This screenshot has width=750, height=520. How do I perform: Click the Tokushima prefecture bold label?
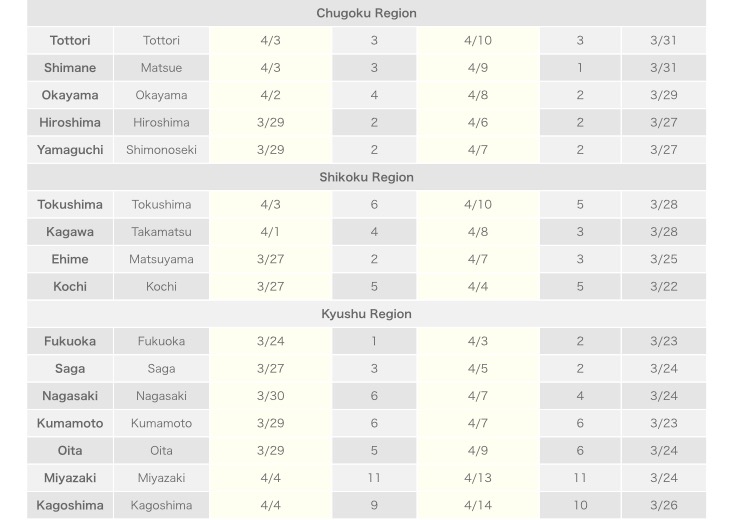pos(70,204)
